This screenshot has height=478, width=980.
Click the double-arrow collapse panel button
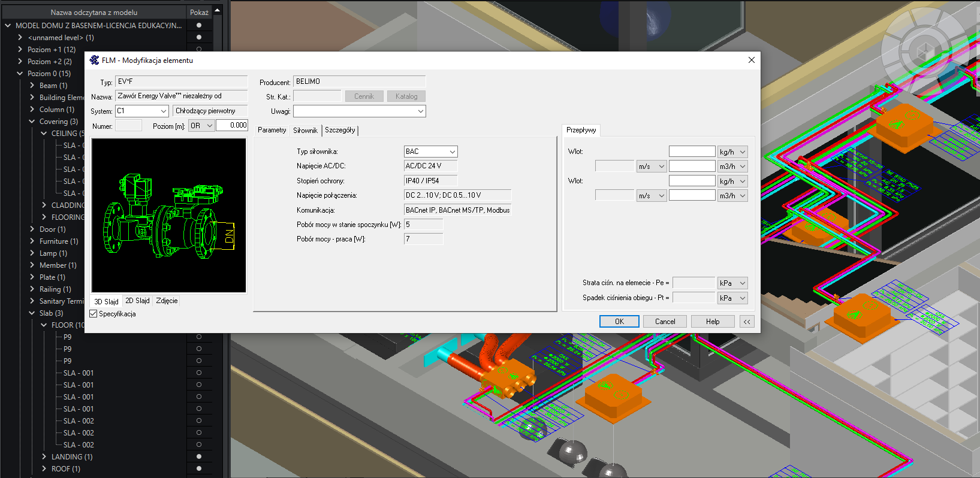click(747, 322)
